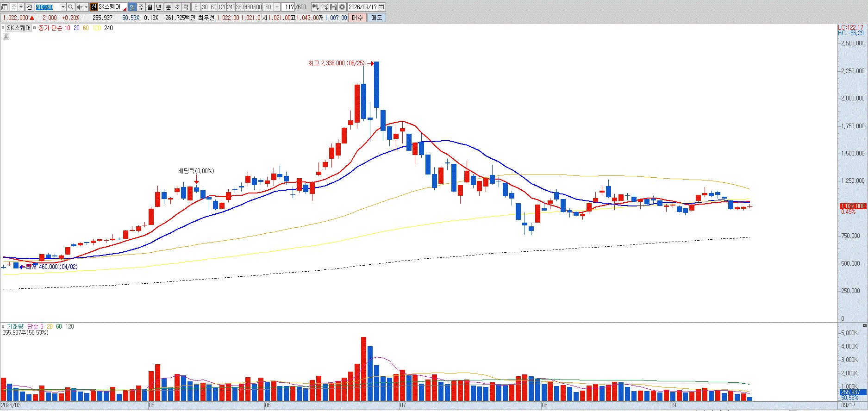Click the add-indicator line chart icon
The height and width of the screenshot is (411, 868).
point(325,7)
